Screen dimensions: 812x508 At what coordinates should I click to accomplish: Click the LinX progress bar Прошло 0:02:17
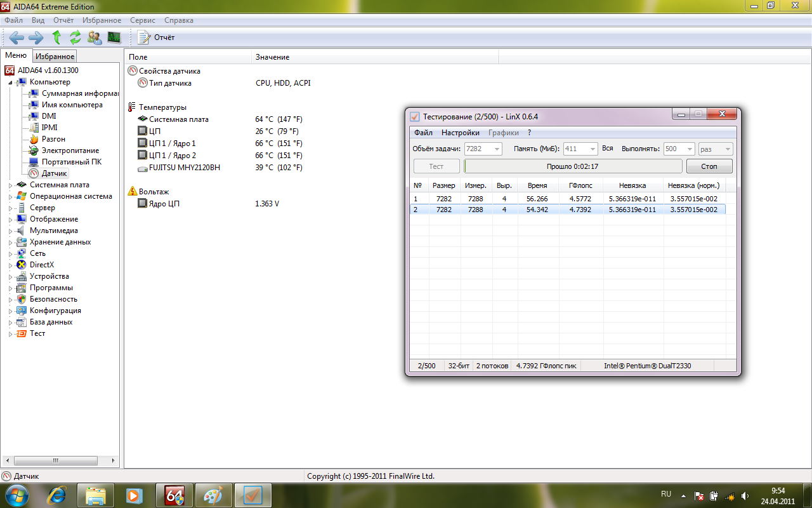[573, 166]
